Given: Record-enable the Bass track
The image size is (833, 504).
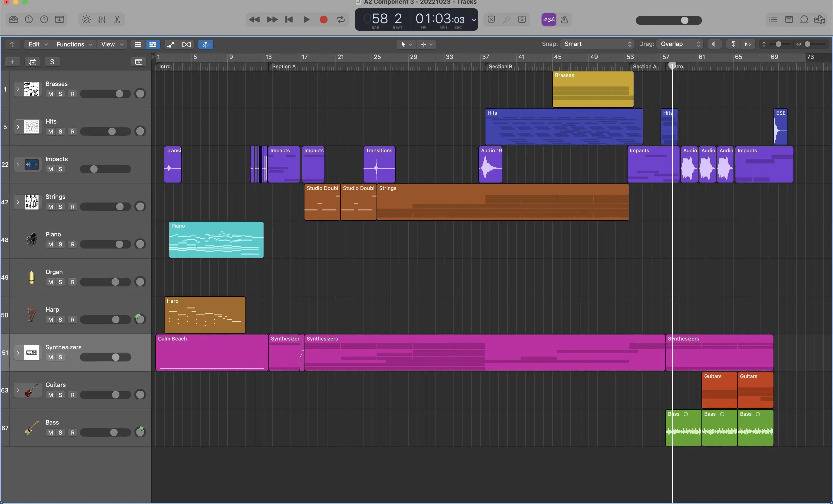Looking at the screenshot, I should click(73, 432).
